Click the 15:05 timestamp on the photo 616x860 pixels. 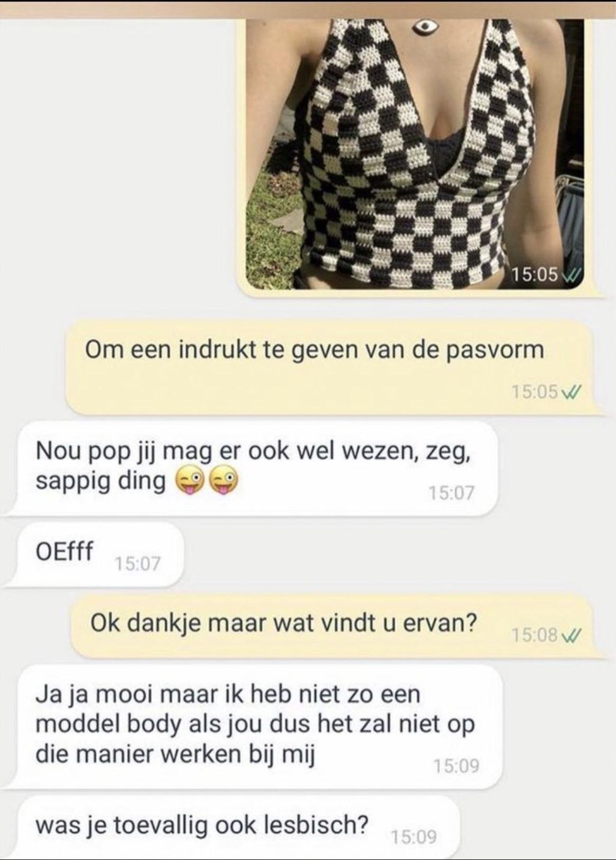coord(535,276)
